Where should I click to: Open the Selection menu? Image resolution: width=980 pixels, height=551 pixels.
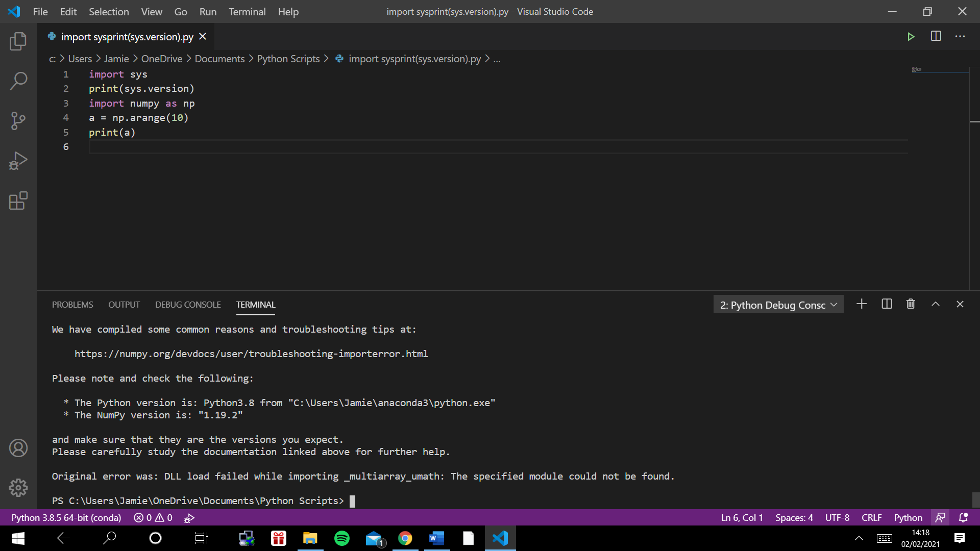109,12
